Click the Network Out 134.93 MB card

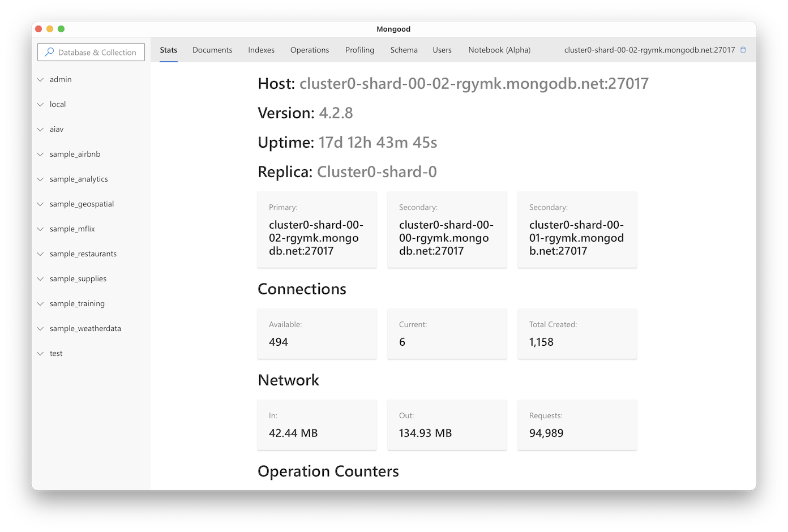tap(447, 425)
